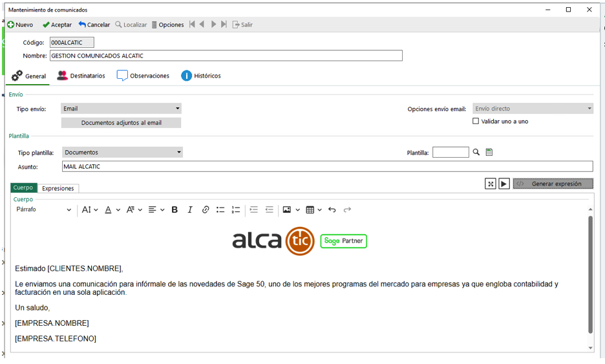Screen dimensions: 605x364
Task: Open the text alignment dropdown arrow
Action: coord(162,210)
